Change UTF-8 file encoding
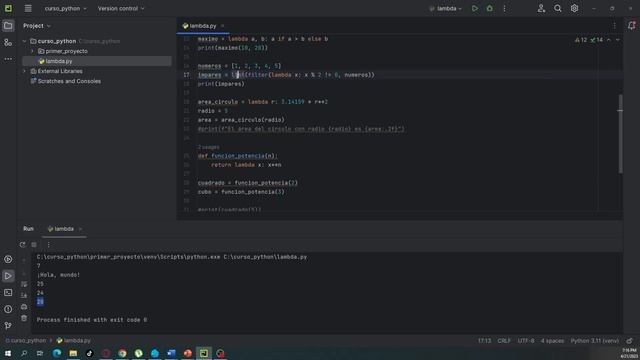Screen dimensions: 640x360 [x=526, y=341]
